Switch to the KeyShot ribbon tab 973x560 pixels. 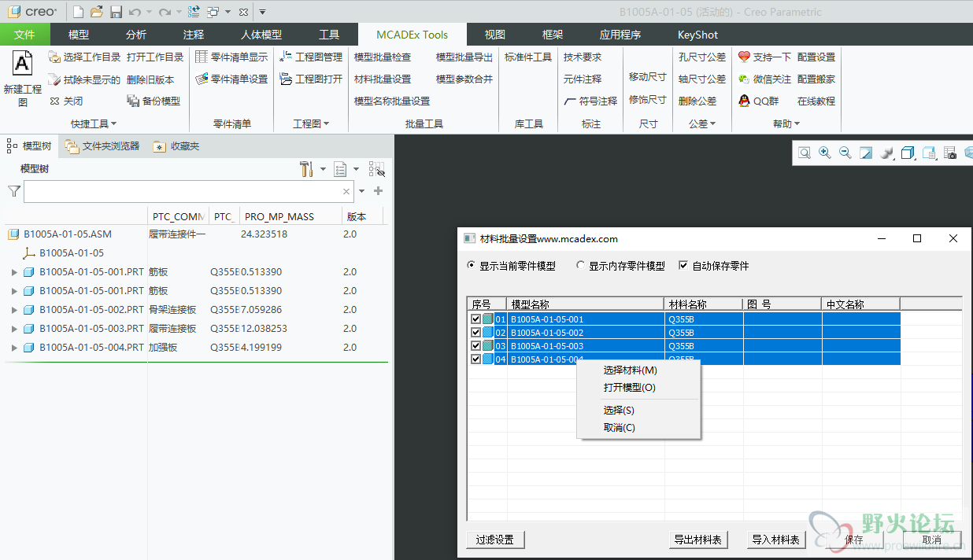coord(697,35)
